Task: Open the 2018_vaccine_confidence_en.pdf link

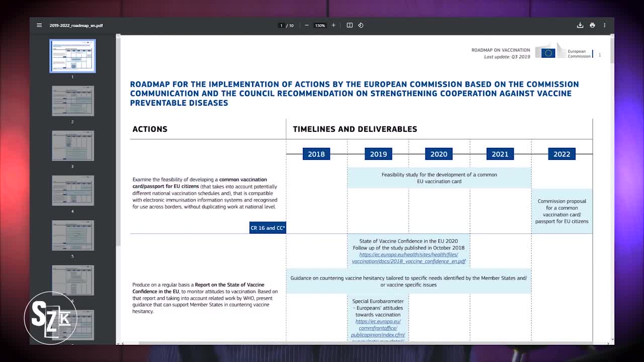Action: point(409,258)
